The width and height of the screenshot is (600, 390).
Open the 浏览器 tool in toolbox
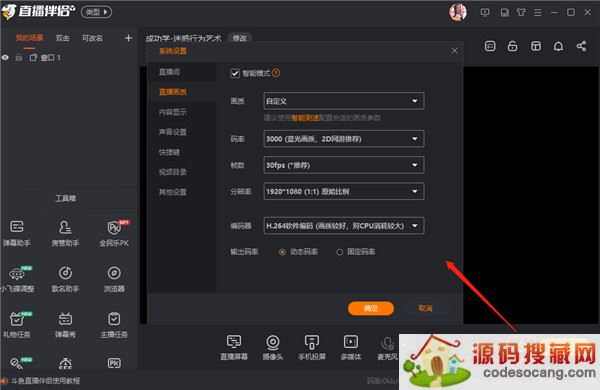114,279
